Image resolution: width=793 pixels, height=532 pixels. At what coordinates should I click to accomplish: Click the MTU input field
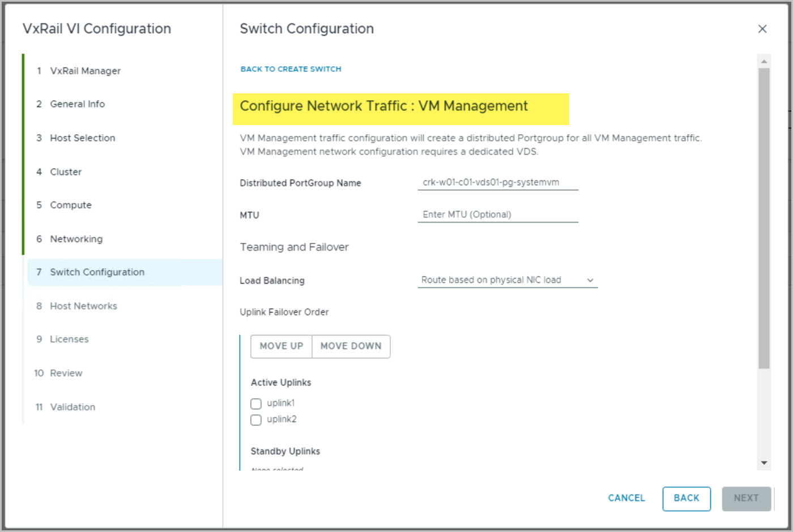tap(497, 214)
